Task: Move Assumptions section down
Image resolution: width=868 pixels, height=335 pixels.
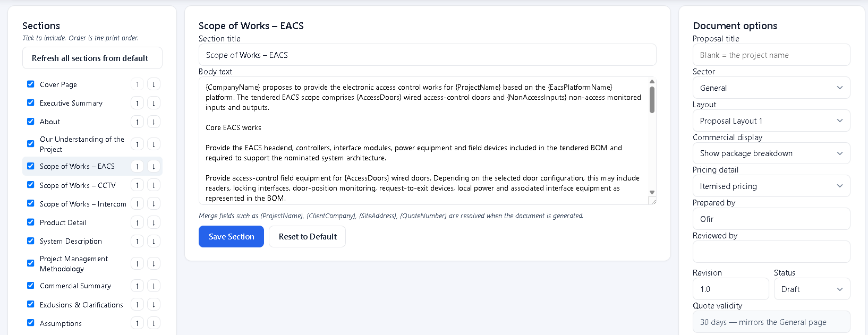Action: pos(154,323)
